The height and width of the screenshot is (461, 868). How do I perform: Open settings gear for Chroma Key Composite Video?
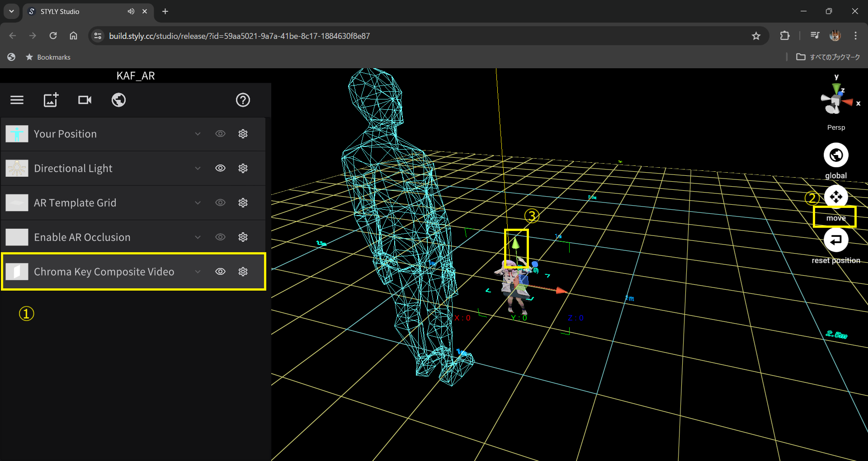(243, 272)
